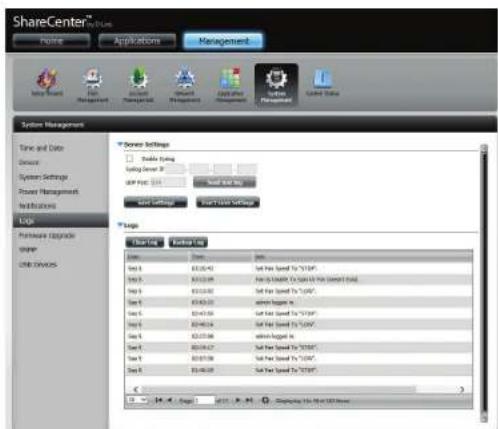Select Logs in the sidebar
498x429 pixels.
pyautogui.click(x=61, y=221)
